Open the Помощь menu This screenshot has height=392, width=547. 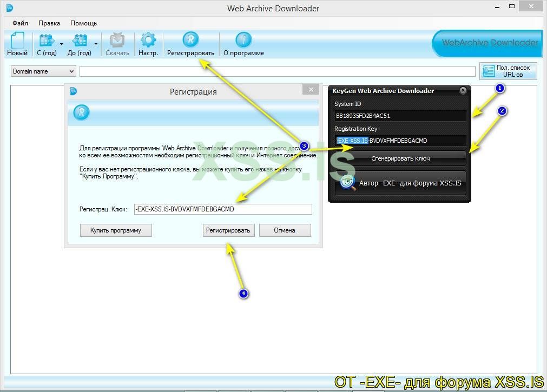[x=84, y=23]
